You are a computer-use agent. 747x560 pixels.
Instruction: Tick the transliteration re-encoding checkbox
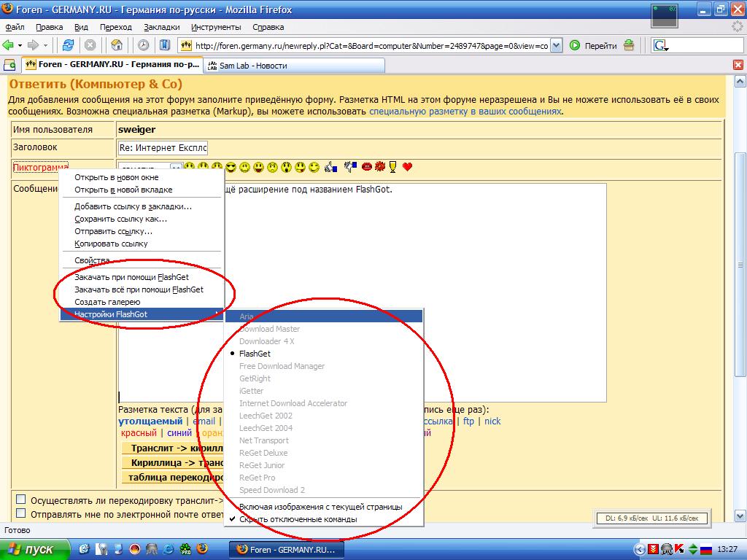(x=21, y=499)
